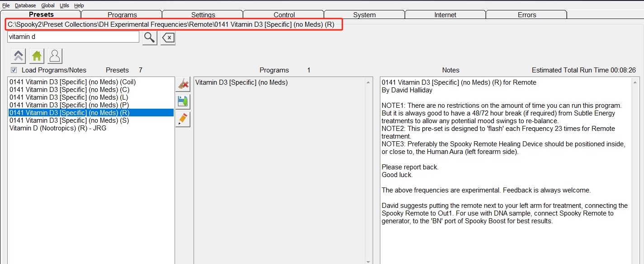Select preset '0141 Vitamin D3 [Specific] (no Meds) (P)'
This screenshot has height=264, width=644.
[91, 105]
